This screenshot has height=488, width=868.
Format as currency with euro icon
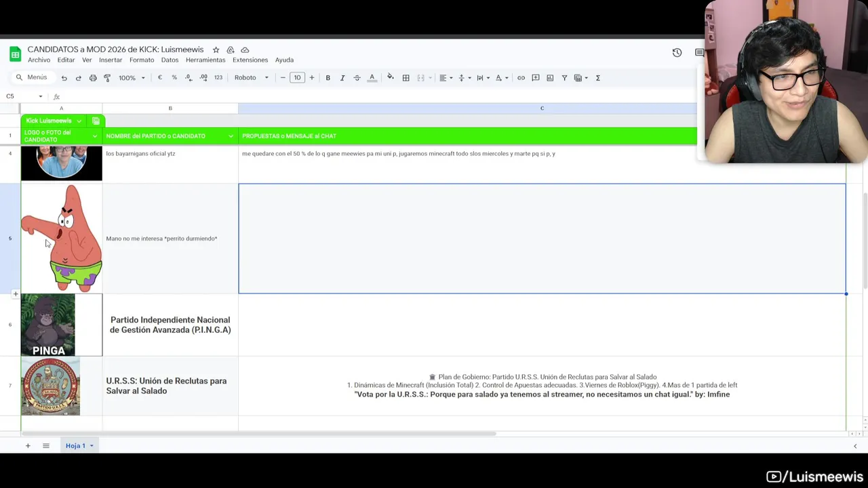pyautogui.click(x=160, y=77)
